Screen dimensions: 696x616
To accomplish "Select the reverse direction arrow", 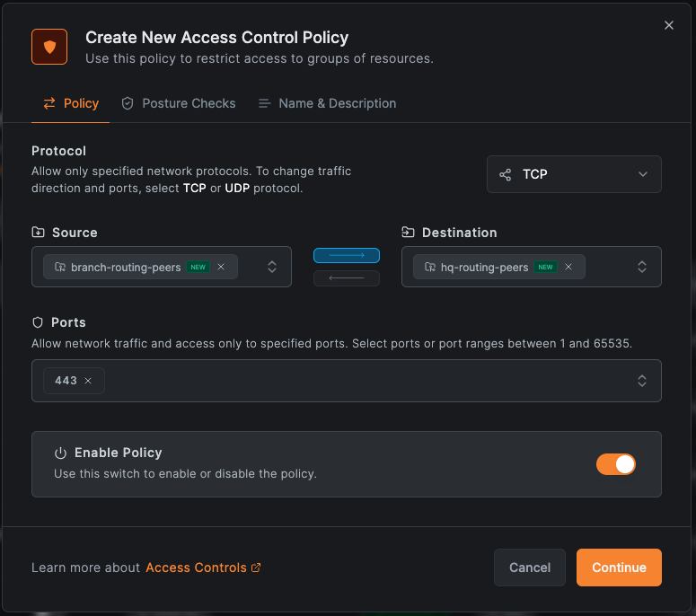I will (x=347, y=278).
